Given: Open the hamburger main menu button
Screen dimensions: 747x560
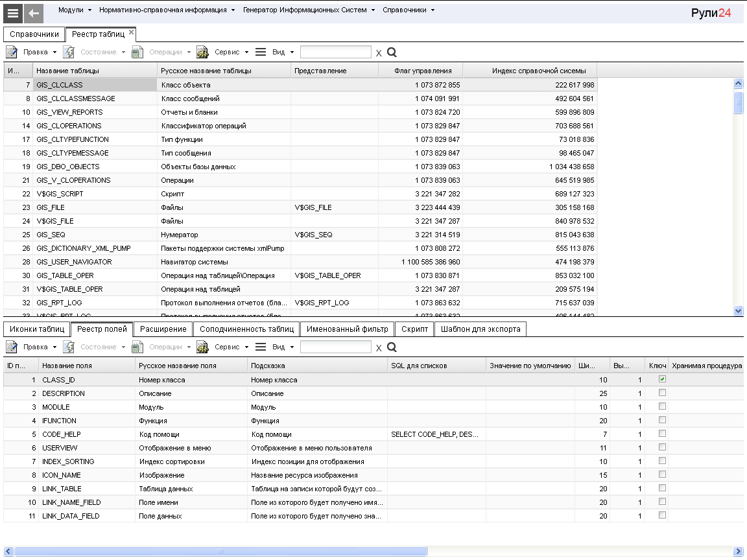Looking at the screenshot, I should click(x=13, y=14).
